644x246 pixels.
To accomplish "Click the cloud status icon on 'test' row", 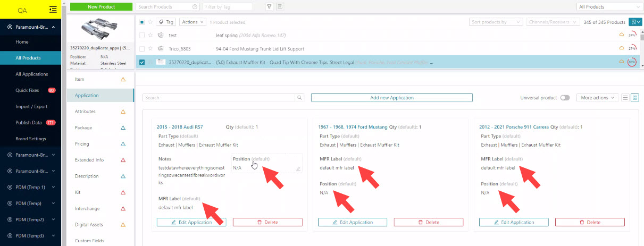I will [621, 35].
